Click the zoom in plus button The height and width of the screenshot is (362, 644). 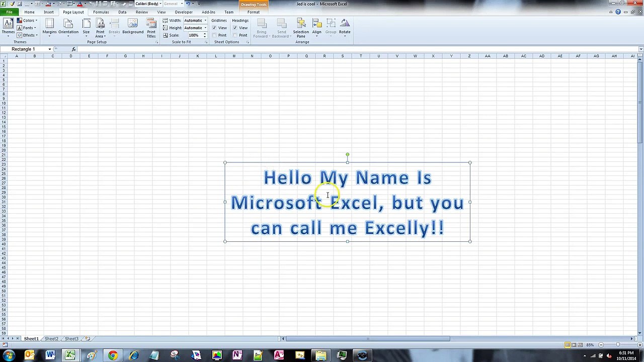coord(639,345)
